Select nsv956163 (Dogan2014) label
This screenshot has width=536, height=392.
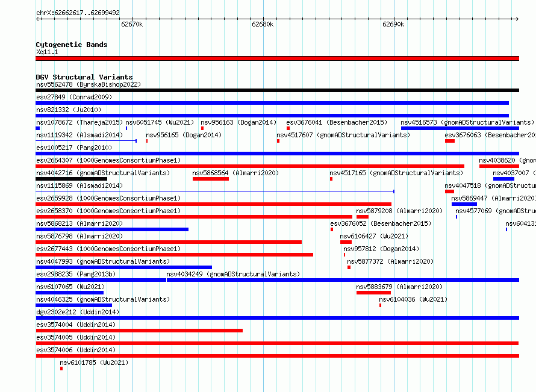238,122
